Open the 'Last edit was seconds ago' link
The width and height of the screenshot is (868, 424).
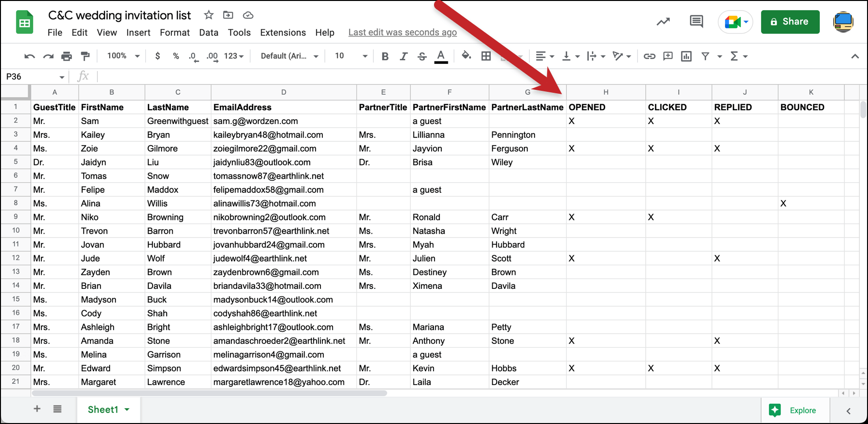403,33
